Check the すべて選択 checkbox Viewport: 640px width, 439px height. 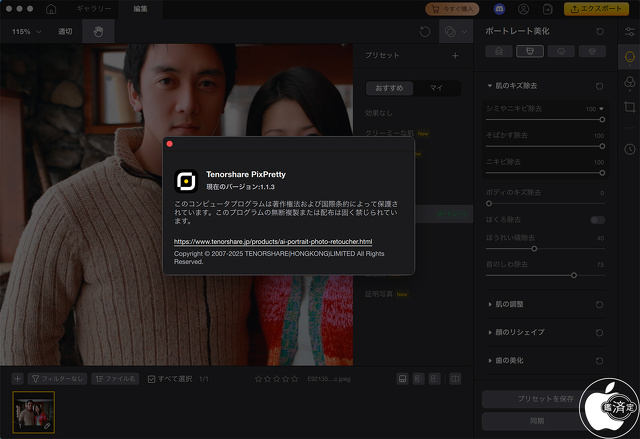[x=151, y=379]
